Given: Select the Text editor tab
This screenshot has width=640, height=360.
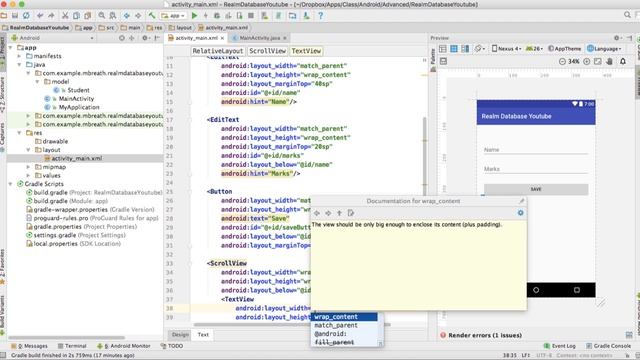Looking at the screenshot, I should [203, 335].
